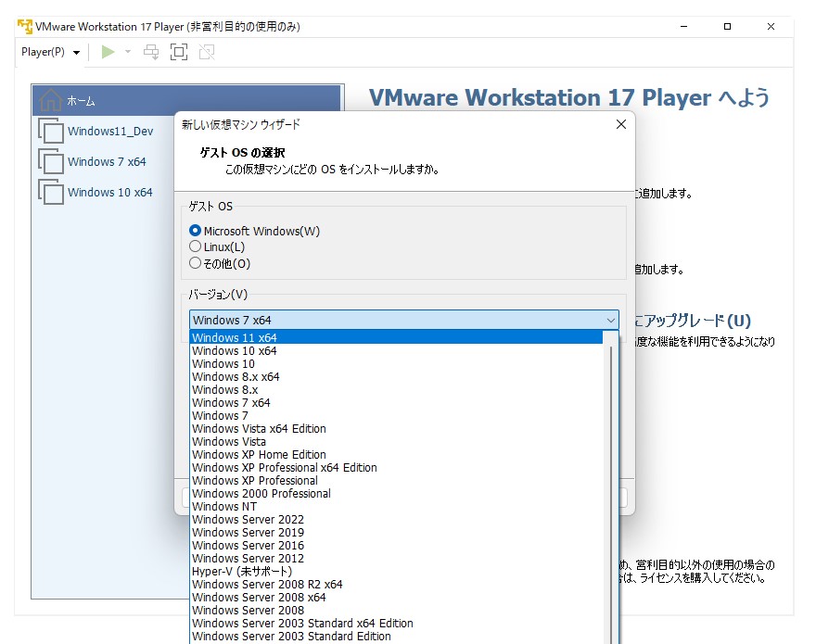This screenshot has height=644, width=816.
Task: Start the virtual machine with green play icon
Action: click(x=108, y=52)
